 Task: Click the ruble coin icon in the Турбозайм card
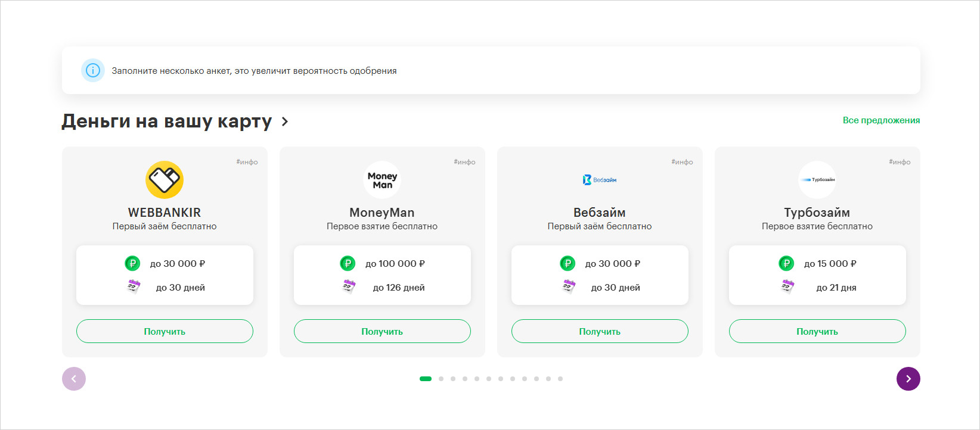(x=786, y=263)
